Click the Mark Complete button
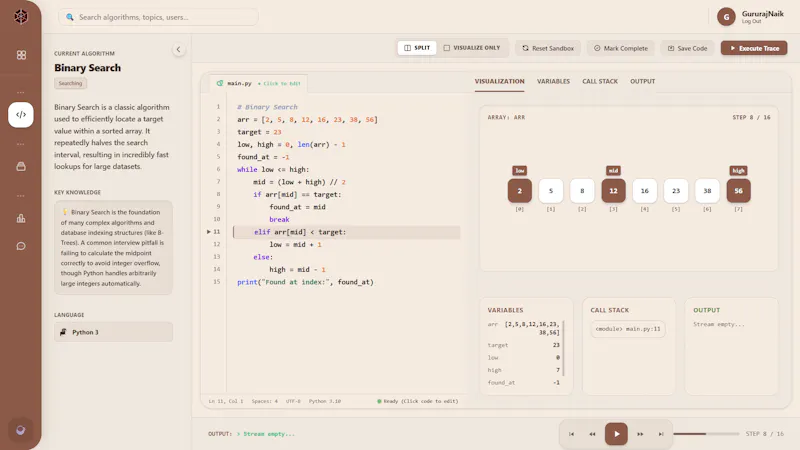The width and height of the screenshot is (800, 450). (621, 48)
